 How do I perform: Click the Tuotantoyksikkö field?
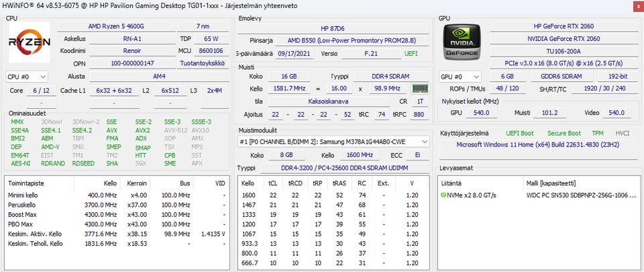tap(203, 63)
